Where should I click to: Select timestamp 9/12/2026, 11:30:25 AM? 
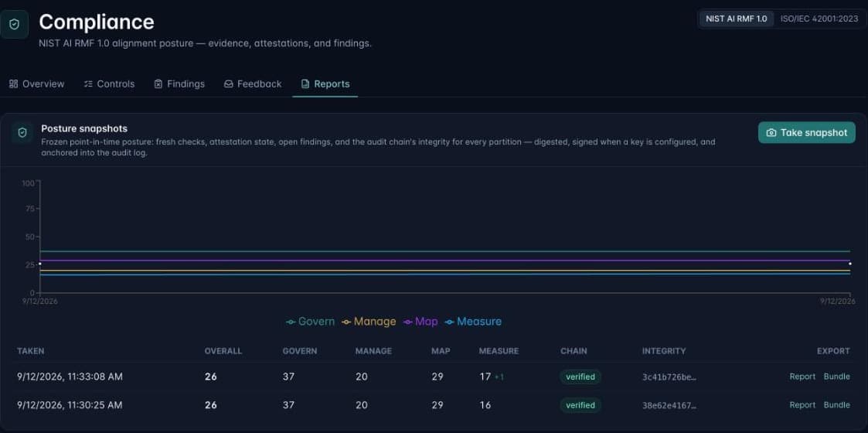click(x=70, y=405)
